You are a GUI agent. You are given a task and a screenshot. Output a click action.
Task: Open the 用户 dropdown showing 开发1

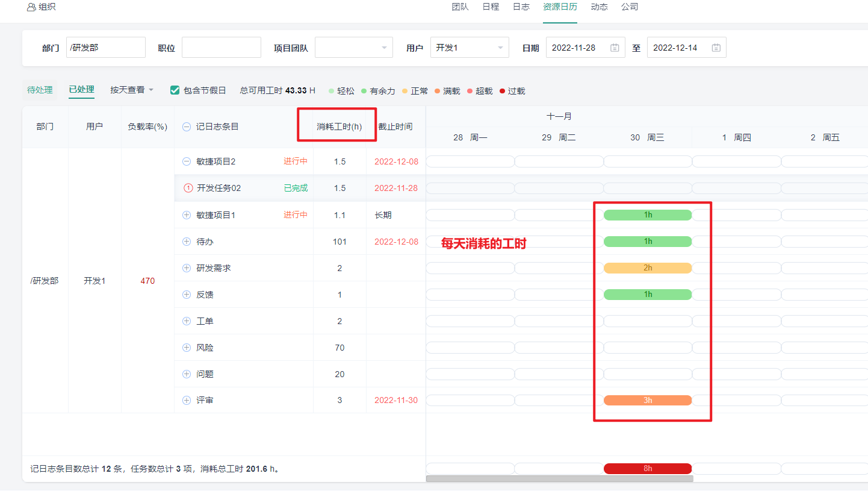coord(470,48)
